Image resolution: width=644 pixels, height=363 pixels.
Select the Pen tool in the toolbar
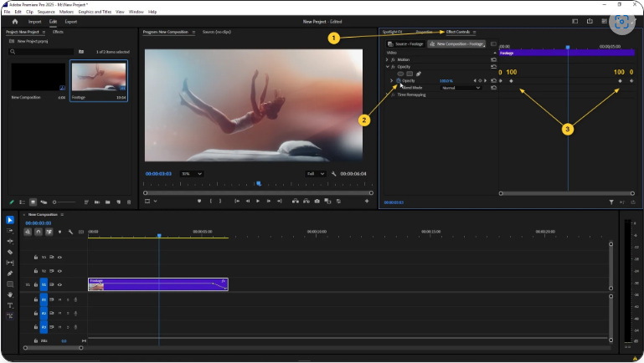click(x=10, y=274)
